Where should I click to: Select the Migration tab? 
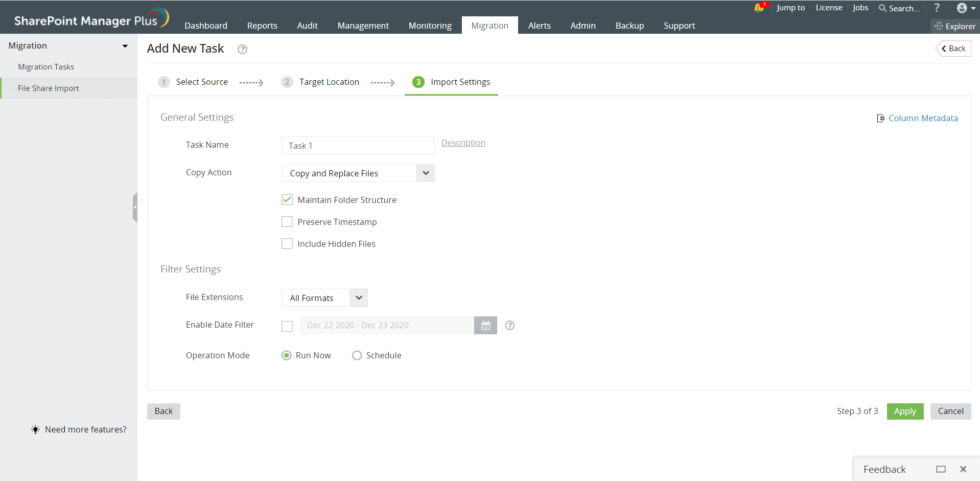490,26
